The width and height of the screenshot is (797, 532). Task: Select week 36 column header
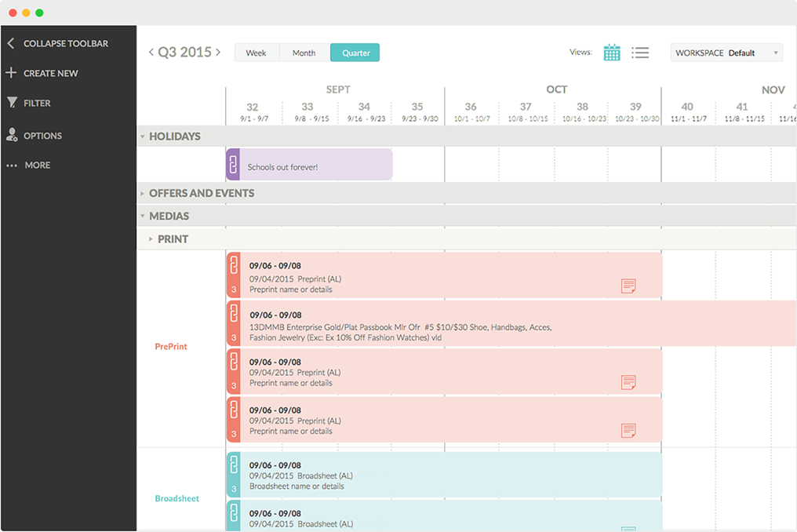tap(471, 111)
